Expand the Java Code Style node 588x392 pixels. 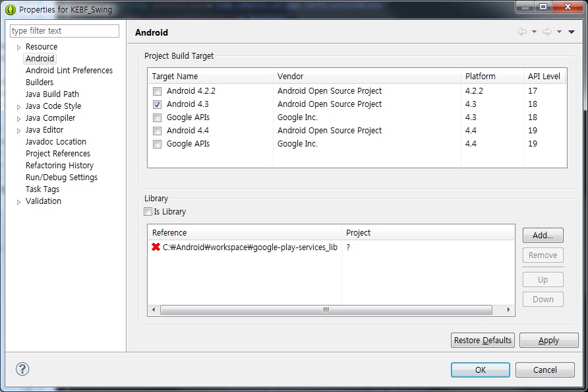coord(18,107)
